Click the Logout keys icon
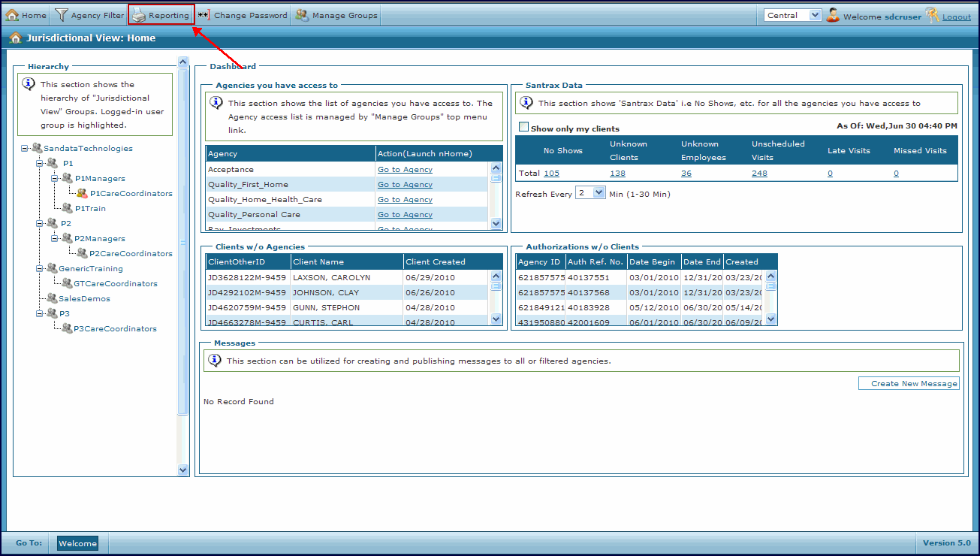This screenshot has width=980, height=556. (x=932, y=15)
